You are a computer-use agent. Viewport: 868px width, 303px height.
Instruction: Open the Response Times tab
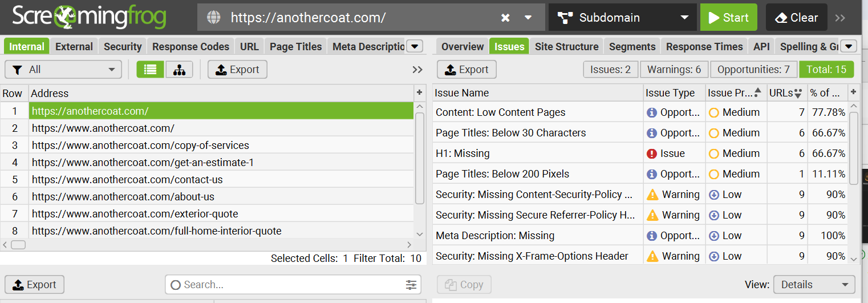point(704,46)
